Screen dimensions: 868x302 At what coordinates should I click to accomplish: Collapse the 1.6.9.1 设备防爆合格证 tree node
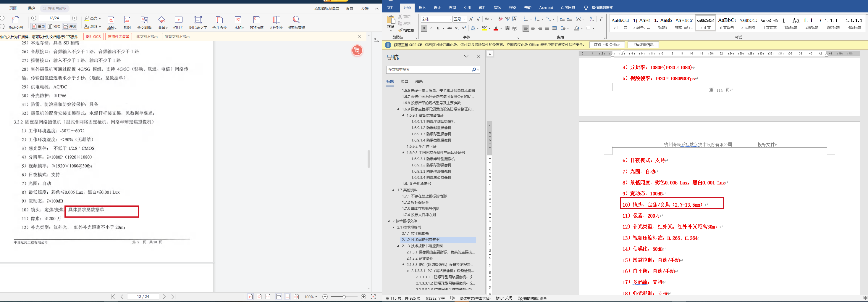[x=403, y=115]
